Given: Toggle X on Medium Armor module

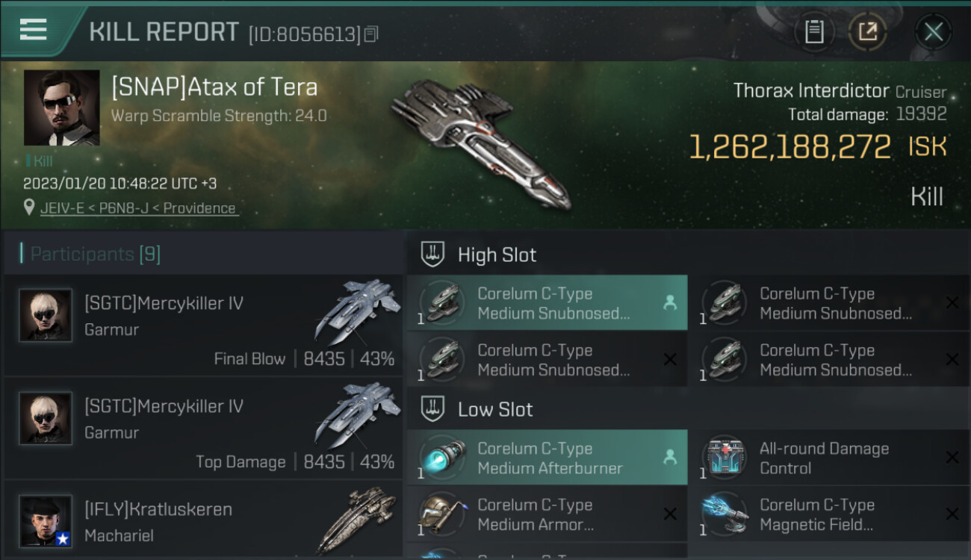Looking at the screenshot, I should coord(670,514).
